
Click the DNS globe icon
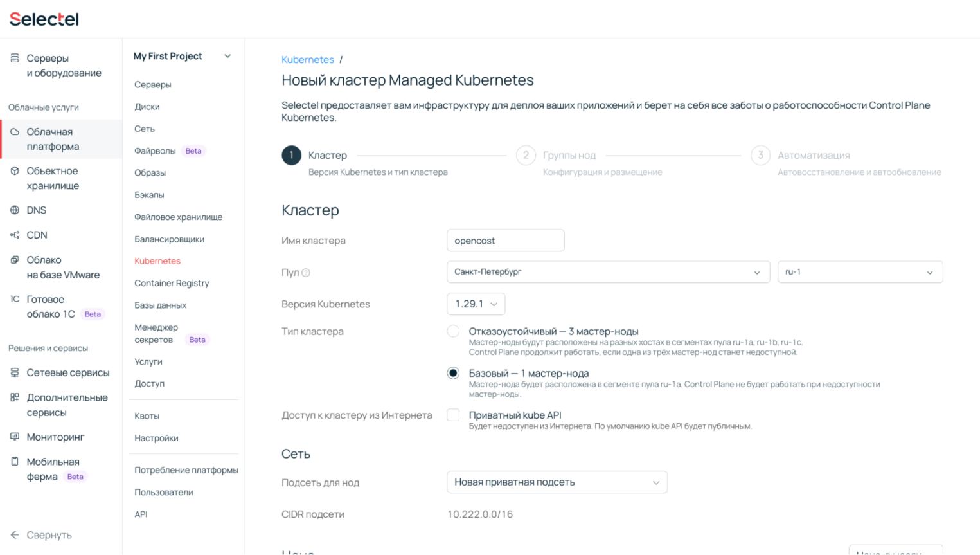tap(15, 210)
